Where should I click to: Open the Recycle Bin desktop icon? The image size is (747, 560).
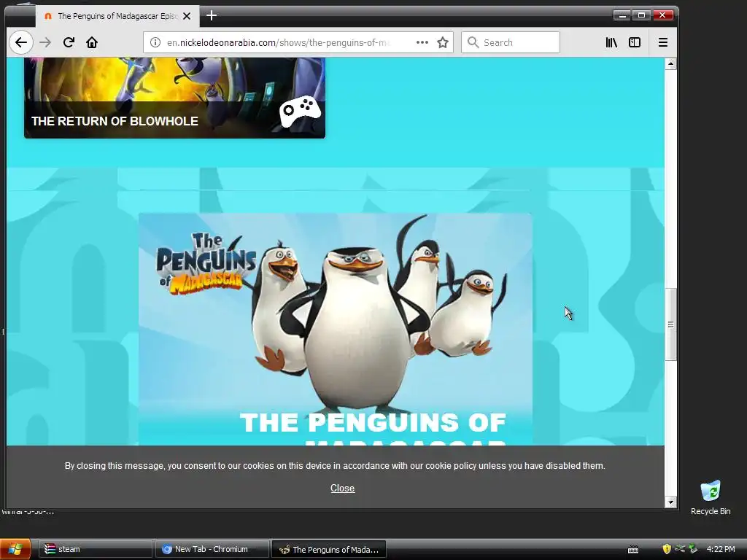tap(711, 498)
